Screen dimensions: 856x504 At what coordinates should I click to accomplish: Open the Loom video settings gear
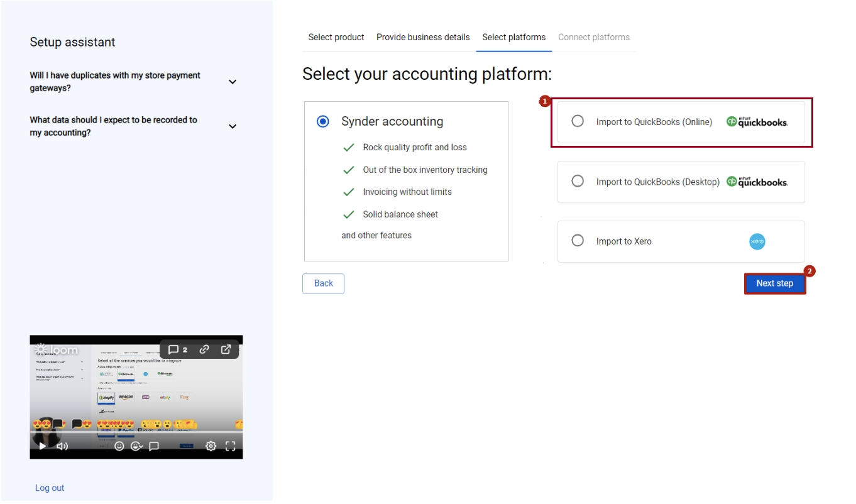[x=211, y=446]
